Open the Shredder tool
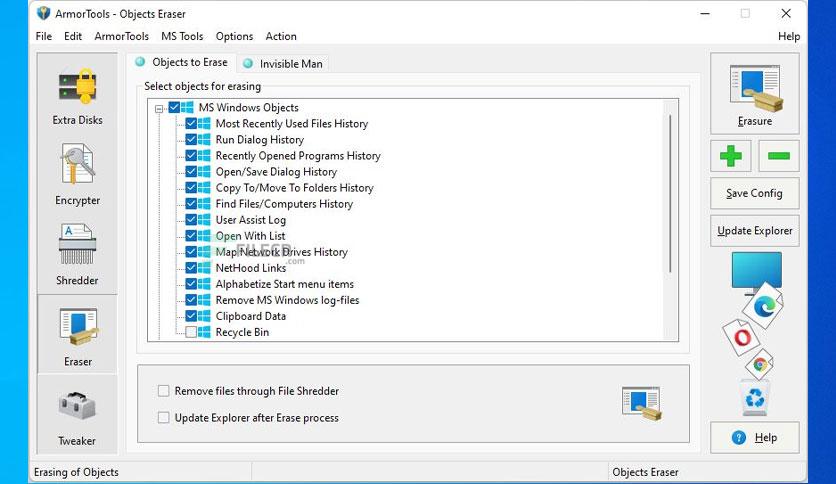The height and width of the screenshot is (484, 836). (77, 255)
